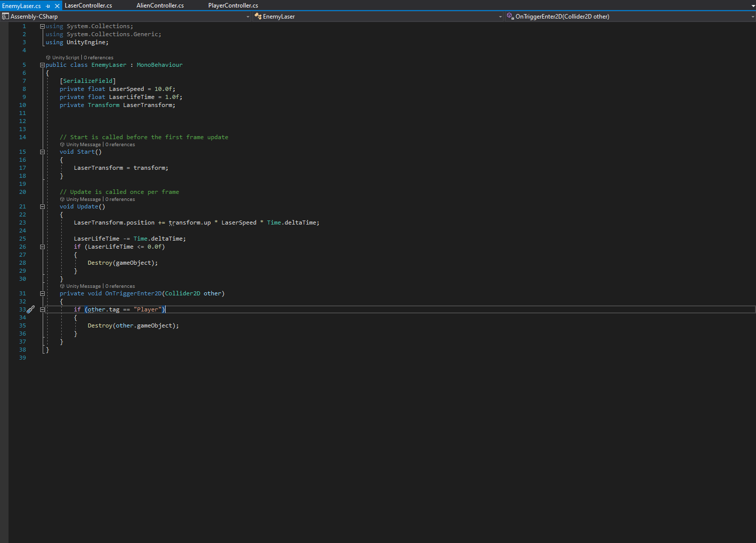Viewport: 756px width, 543px height.
Task: Switch to the AlienController.cs tab
Action: click(160, 6)
